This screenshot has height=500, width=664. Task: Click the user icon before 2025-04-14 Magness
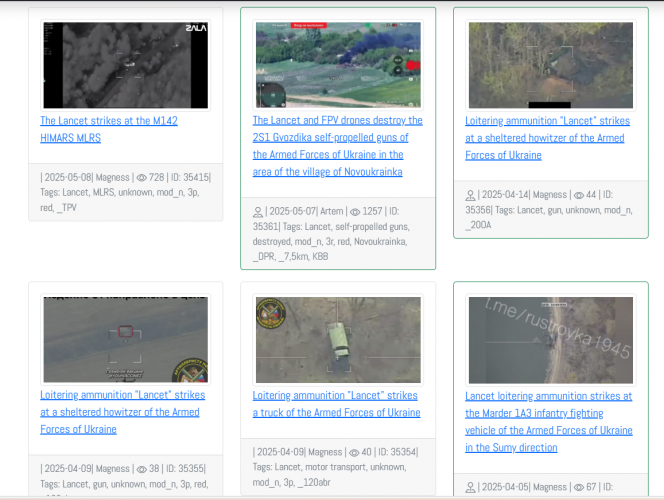point(470,195)
